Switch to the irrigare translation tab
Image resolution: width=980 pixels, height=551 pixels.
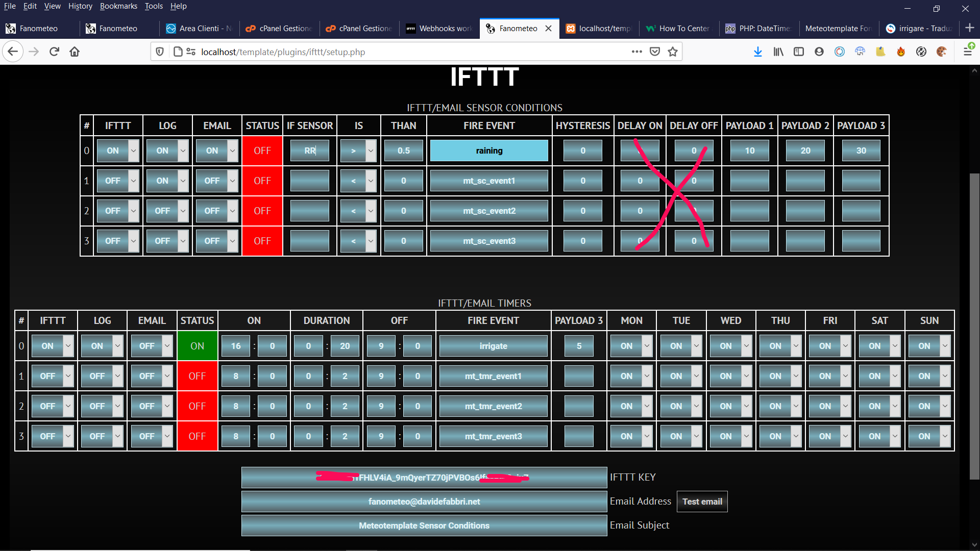[x=919, y=29]
